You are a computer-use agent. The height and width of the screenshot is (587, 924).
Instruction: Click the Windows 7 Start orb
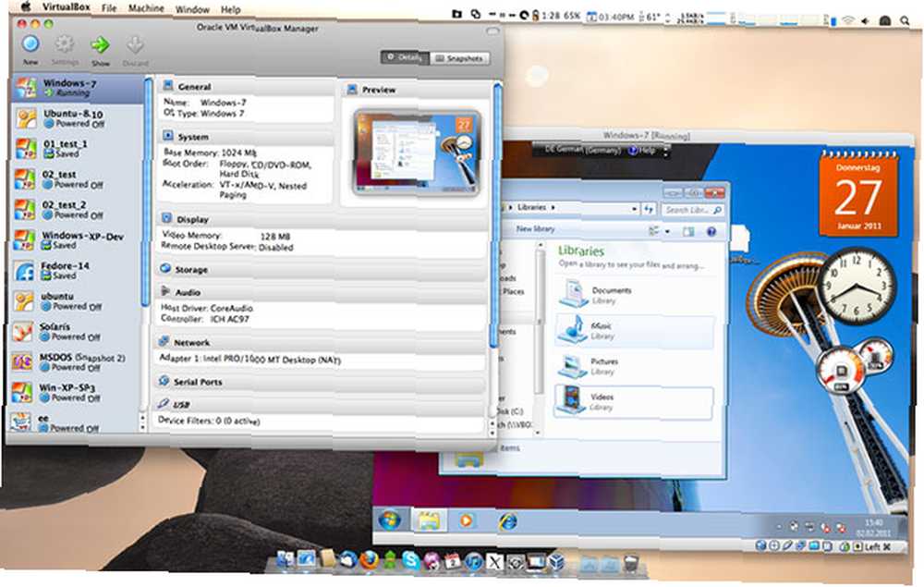390,520
